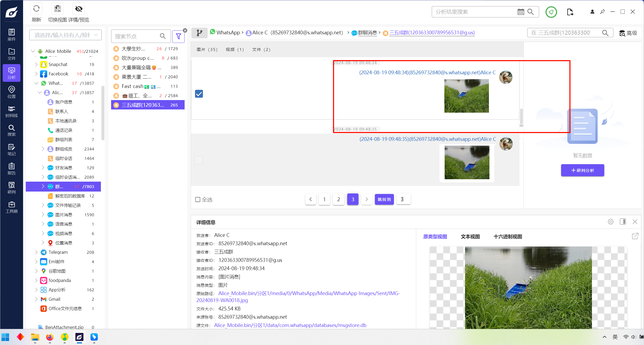Expand the Facebook tree node
Screen dimensions: 644x345
pos(36,74)
